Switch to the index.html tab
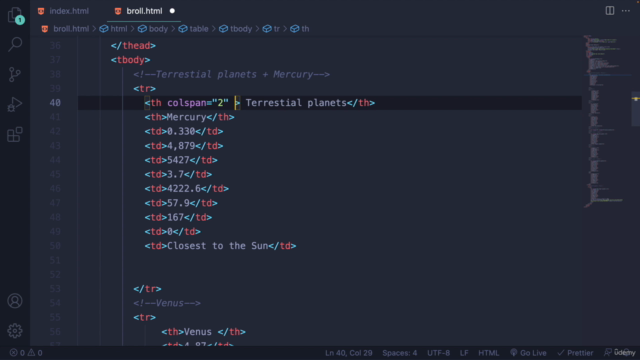Screen dimensions: 640x360 (x=63, y=11)
